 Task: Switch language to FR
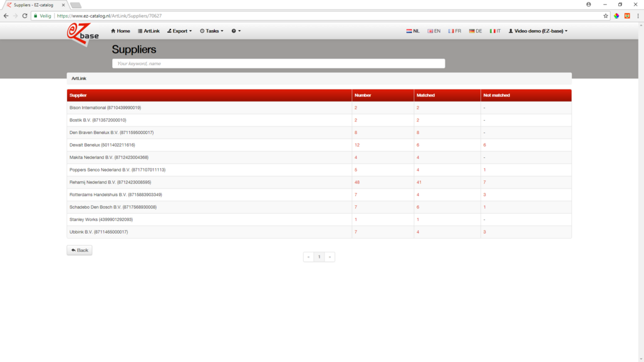(455, 31)
